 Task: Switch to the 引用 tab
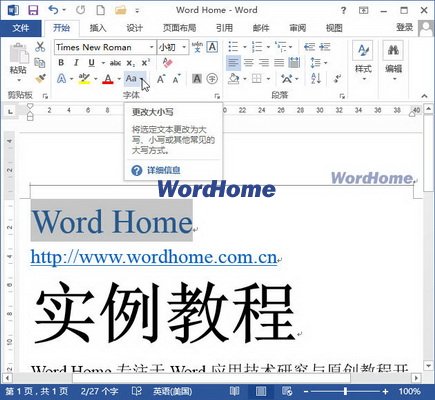click(224, 28)
